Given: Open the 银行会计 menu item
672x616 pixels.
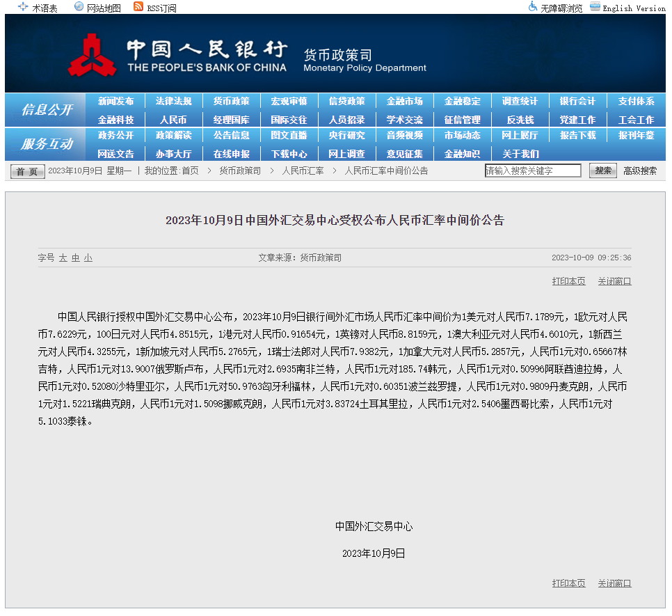Looking at the screenshot, I should point(577,101).
